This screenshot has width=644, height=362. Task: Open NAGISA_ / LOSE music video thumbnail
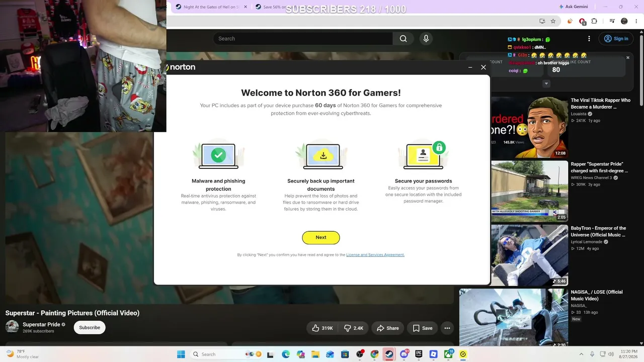click(514, 318)
